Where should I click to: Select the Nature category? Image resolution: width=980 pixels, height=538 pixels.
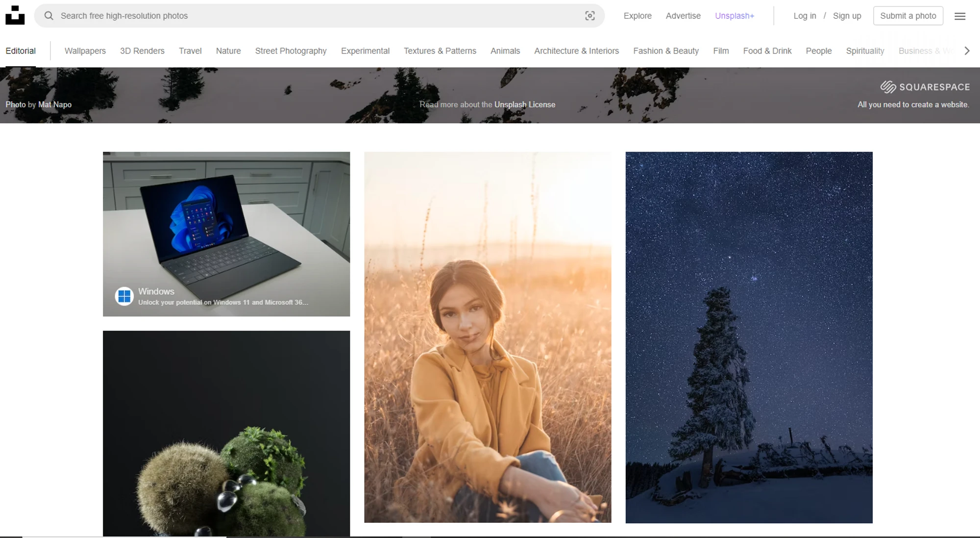228,51
